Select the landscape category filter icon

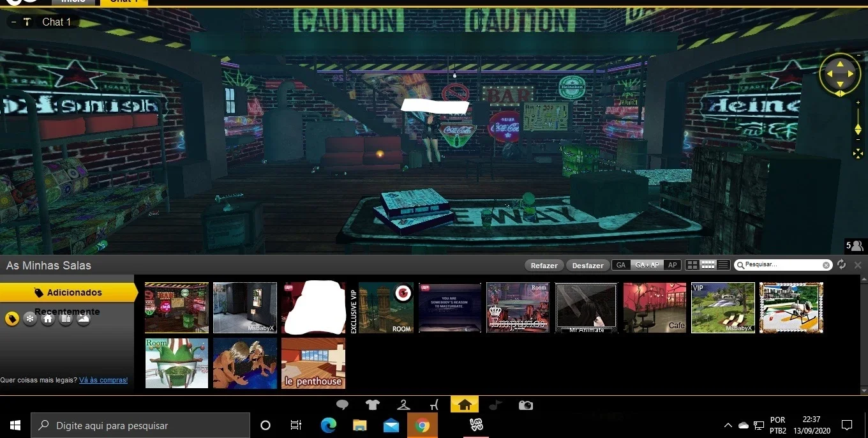83,319
